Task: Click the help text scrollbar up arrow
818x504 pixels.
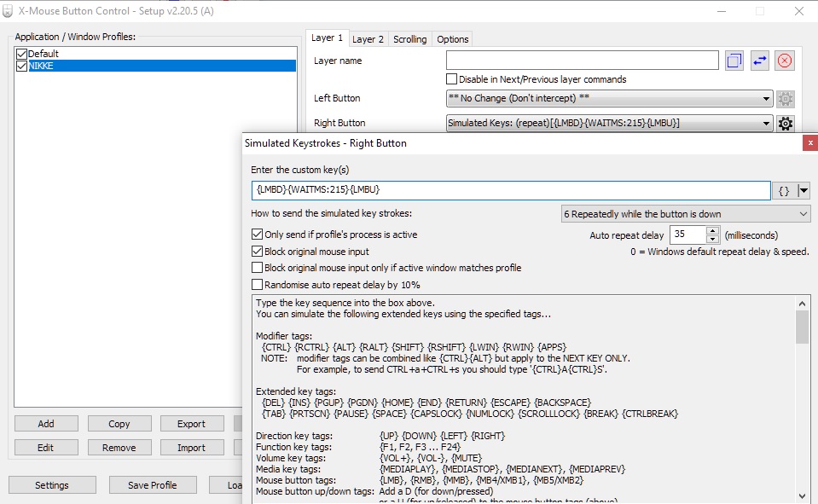Action: click(x=802, y=303)
